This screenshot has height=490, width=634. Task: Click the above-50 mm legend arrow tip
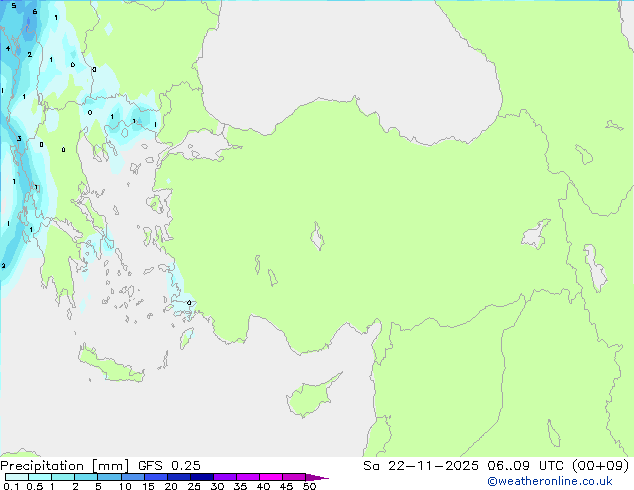coord(317,477)
